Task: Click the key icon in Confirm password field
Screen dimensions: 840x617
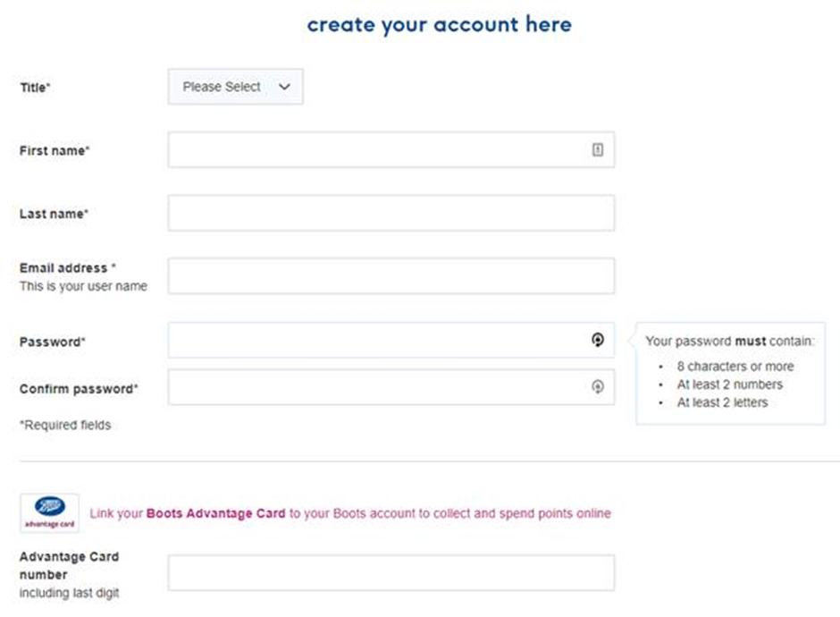Action: tap(597, 386)
